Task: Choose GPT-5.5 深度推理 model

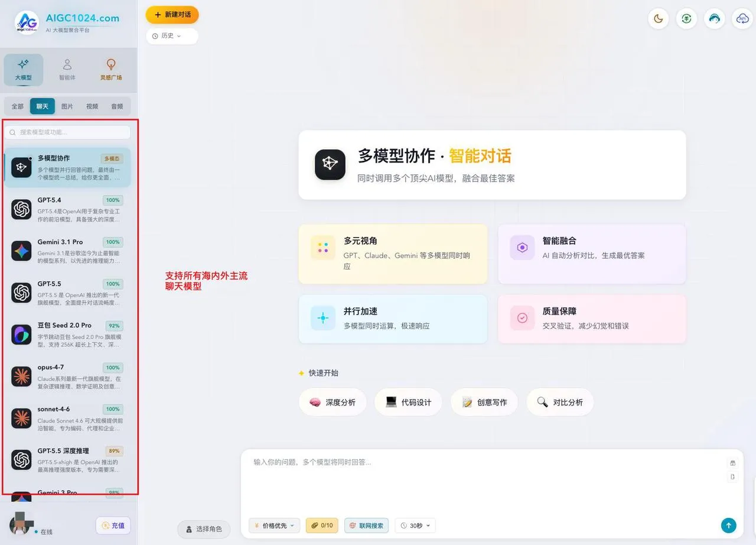Action: pos(68,460)
